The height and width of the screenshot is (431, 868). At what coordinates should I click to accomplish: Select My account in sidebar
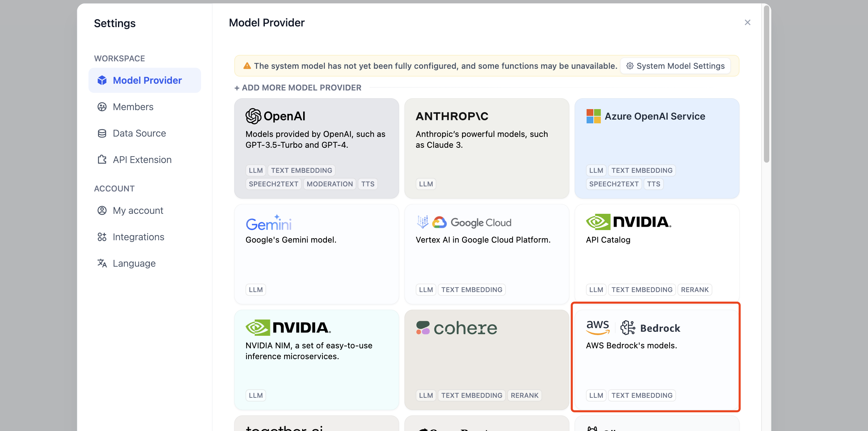click(x=145, y=210)
